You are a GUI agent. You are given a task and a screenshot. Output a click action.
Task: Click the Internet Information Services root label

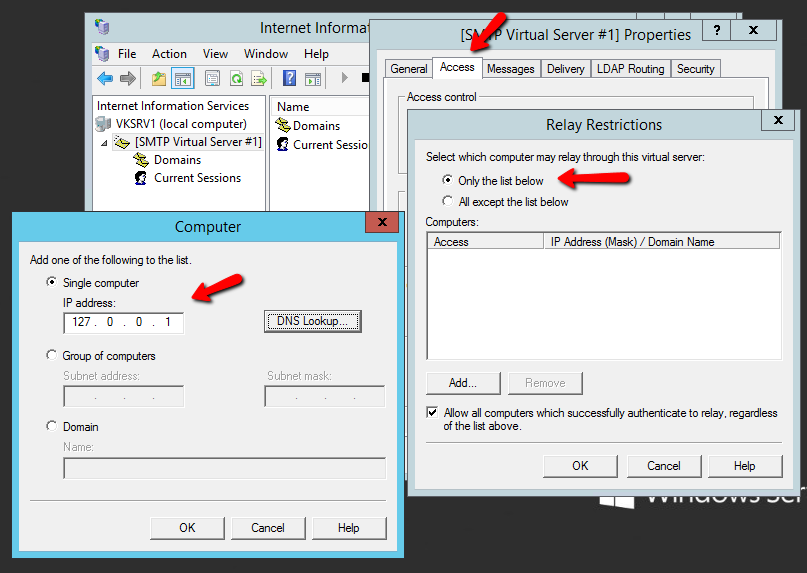point(173,106)
